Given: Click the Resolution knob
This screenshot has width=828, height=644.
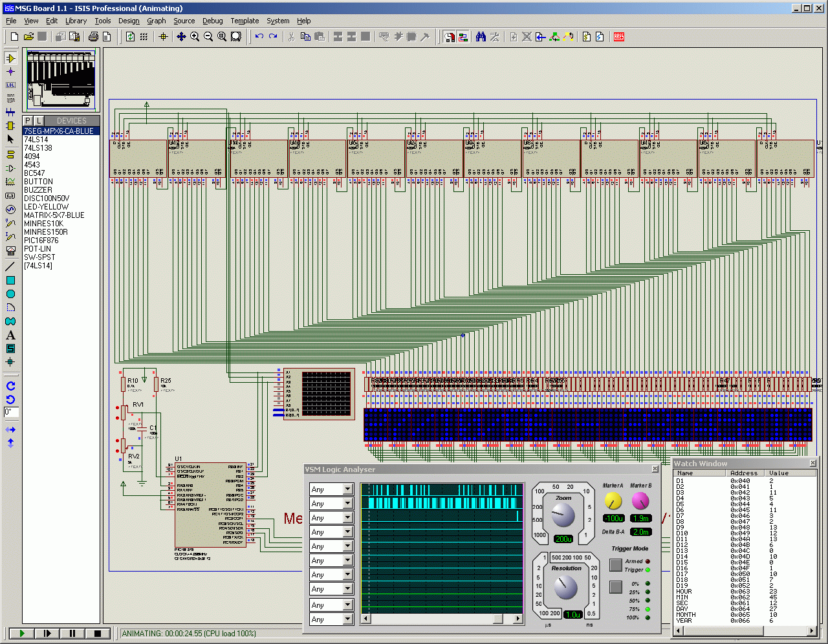Looking at the screenshot, I should tap(566, 587).
